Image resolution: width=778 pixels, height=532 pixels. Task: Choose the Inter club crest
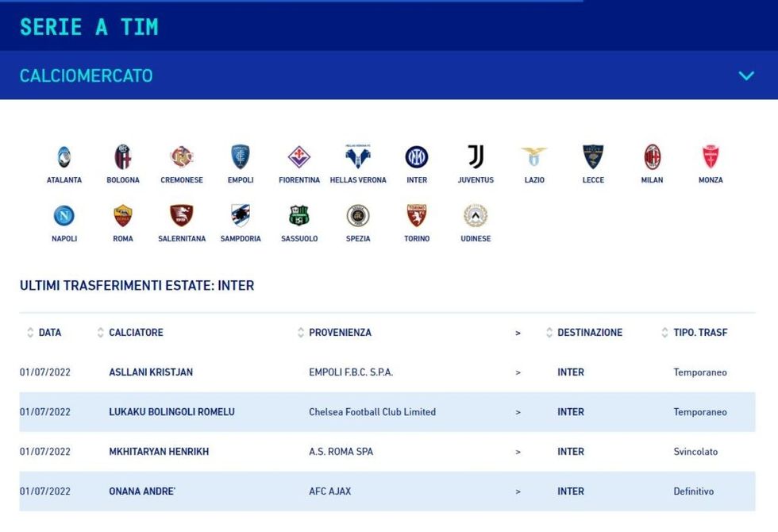point(417,157)
